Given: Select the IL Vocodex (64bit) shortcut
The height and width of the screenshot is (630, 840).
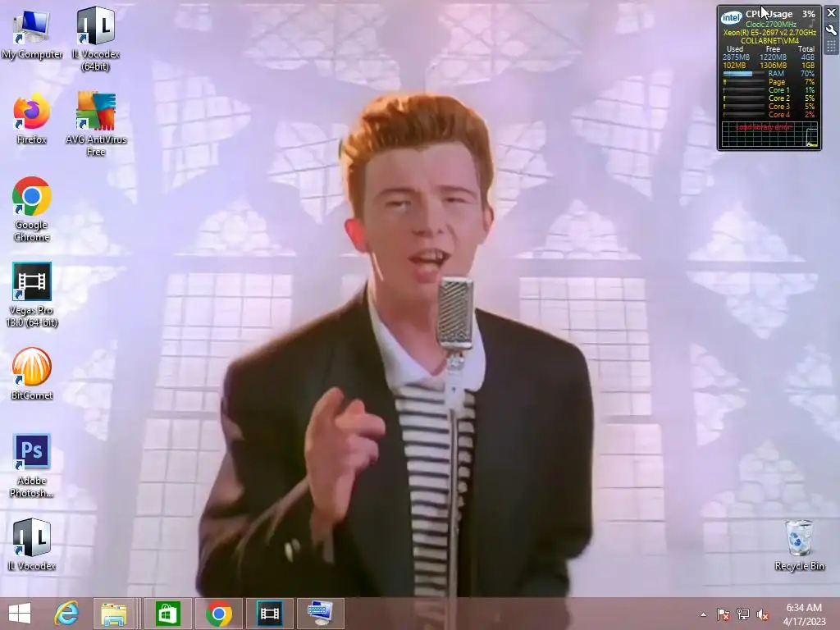Looking at the screenshot, I should pyautogui.click(x=95, y=39).
